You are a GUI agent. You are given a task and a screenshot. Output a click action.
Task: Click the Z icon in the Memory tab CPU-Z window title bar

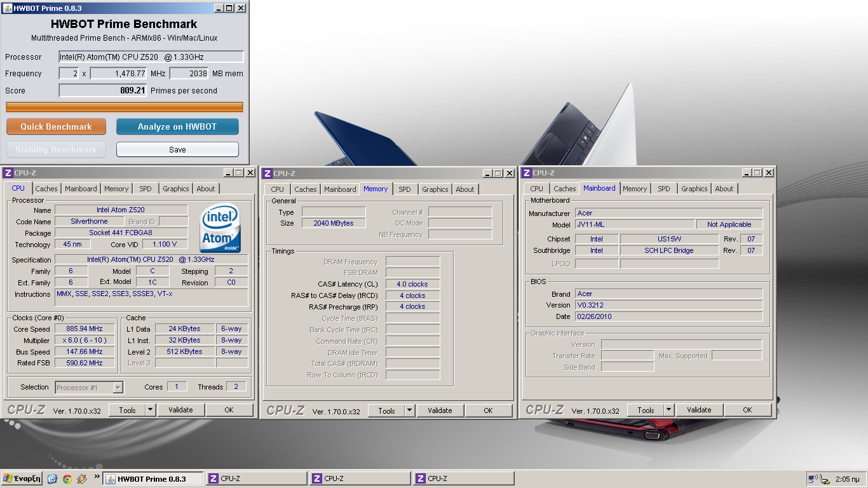[x=268, y=173]
